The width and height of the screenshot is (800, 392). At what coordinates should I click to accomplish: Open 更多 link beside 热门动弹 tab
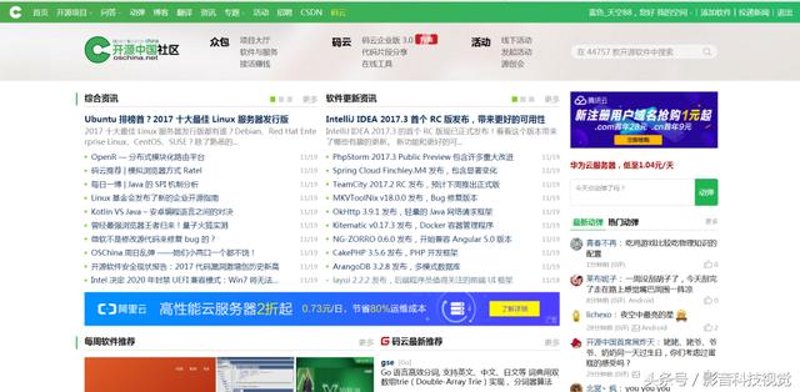click(711, 222)
